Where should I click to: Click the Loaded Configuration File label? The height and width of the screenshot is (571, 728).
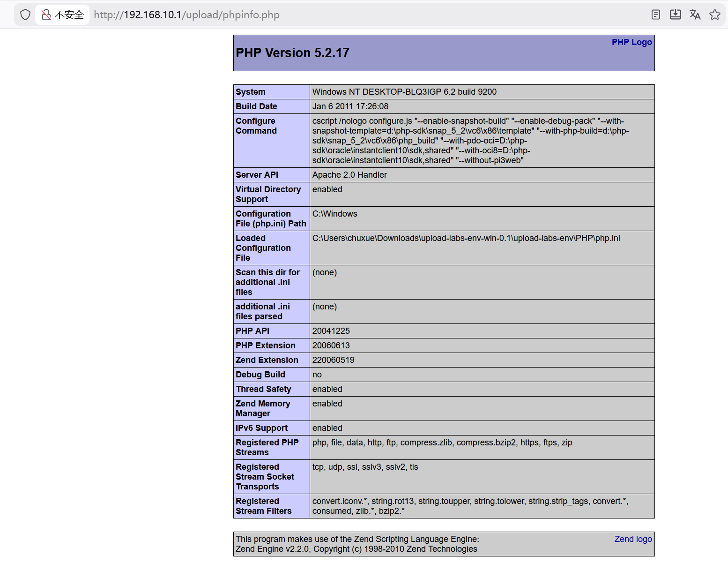[x=263, y=248]
